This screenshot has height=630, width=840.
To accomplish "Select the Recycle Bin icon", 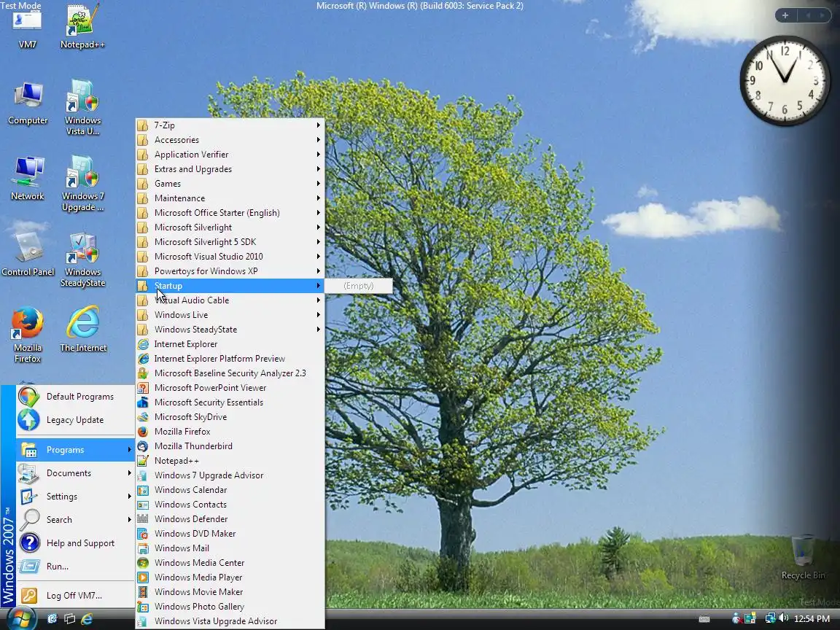I will (x=803, y=558).
